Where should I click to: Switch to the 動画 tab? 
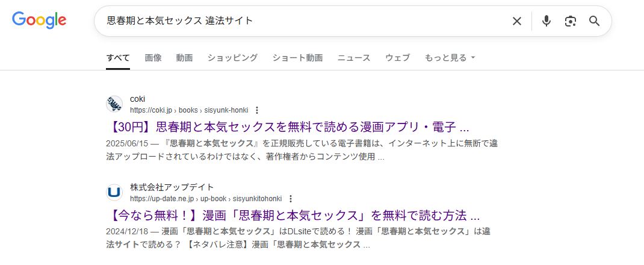click(x=184, y=58)
